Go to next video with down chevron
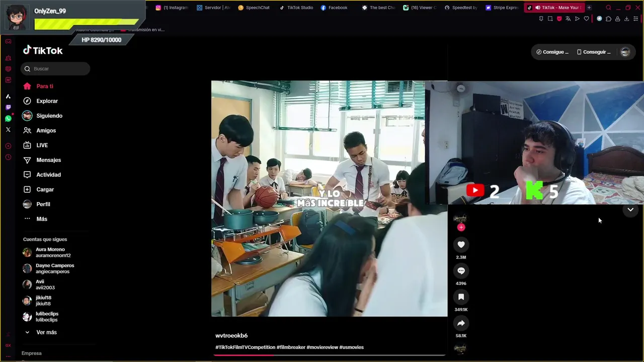The width and height of the screenshot is (644, 362). click(630, 210)
